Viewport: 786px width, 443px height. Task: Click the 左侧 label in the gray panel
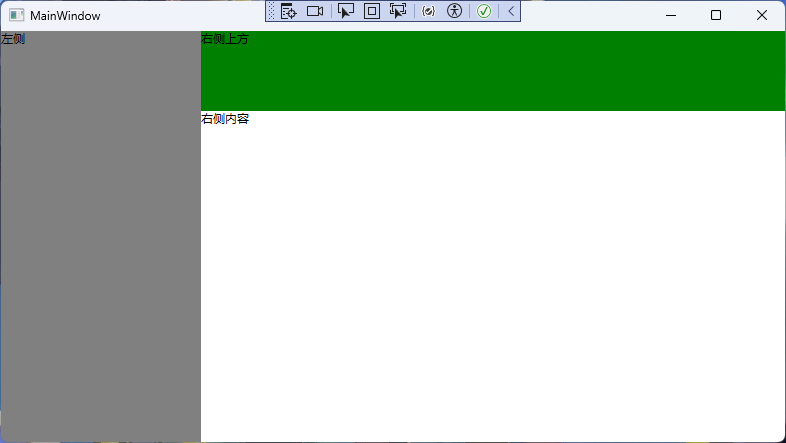[x=13, y=39]
